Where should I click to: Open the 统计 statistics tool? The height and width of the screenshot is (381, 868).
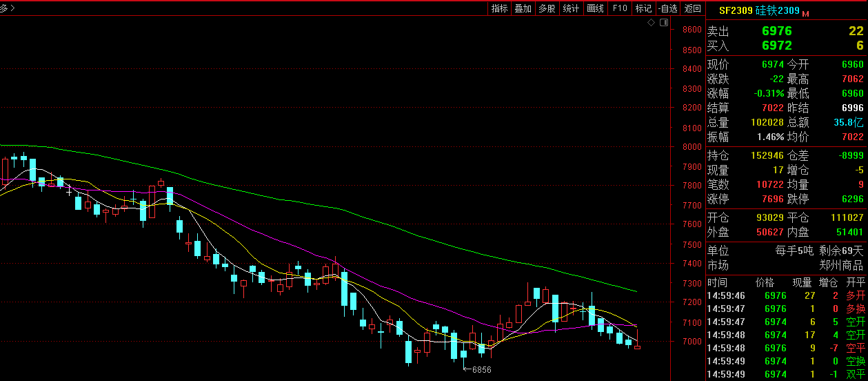(x=571, y=8)
